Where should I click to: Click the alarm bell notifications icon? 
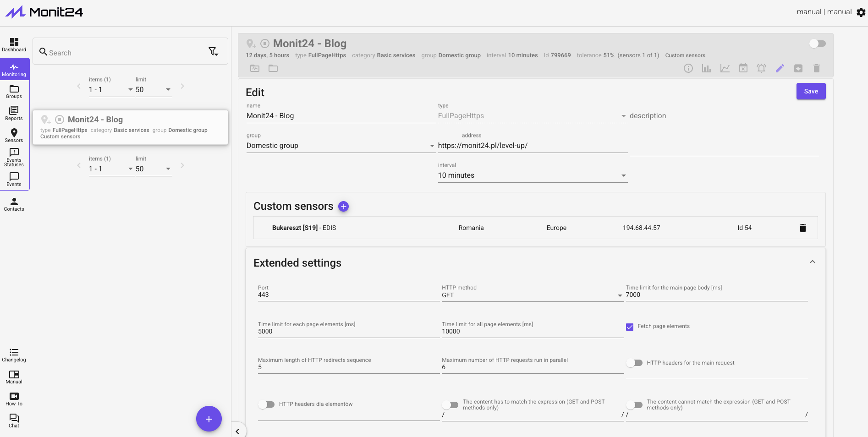pyautogui.click(x=761, y=68)
